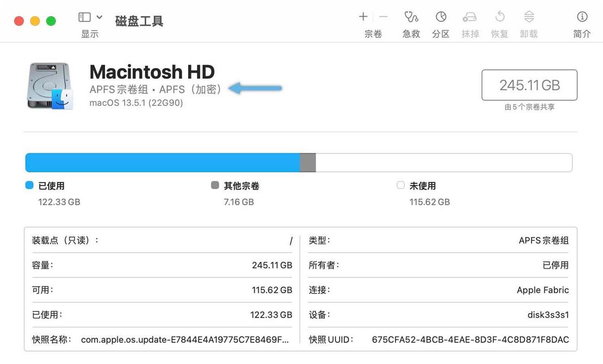This screenshot has width=603, height=364.
Task: Open the Info (简介) panel icon
Action: click(582, 17)
